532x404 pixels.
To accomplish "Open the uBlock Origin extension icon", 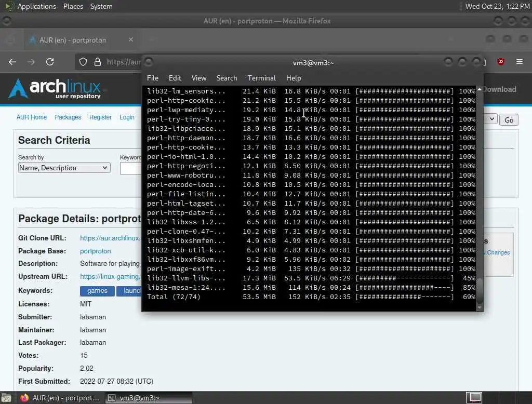I will (x=500, y=62).
